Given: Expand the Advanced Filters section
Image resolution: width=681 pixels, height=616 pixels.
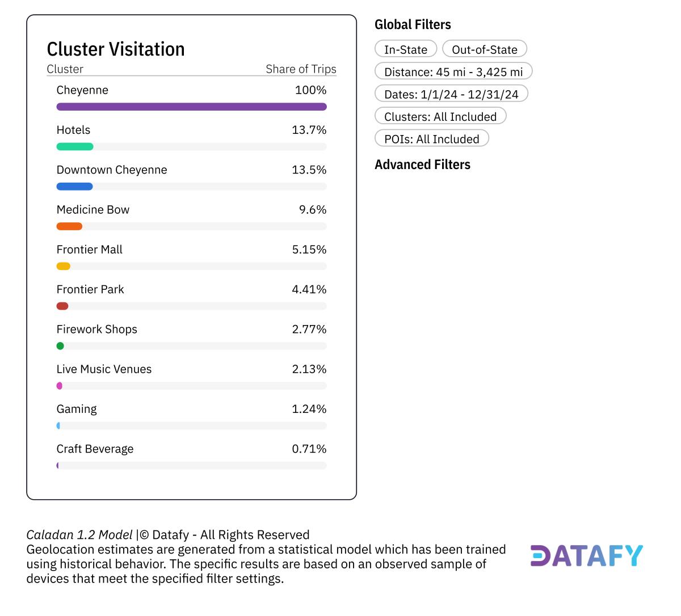Looking at the screenshot, I should [422, 164].
